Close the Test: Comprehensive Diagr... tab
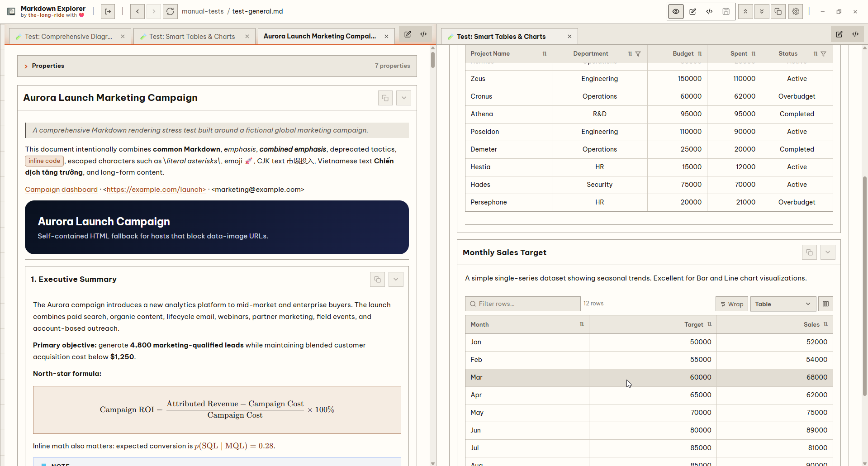Screen dimensions: 868x466 coord(123,37)
